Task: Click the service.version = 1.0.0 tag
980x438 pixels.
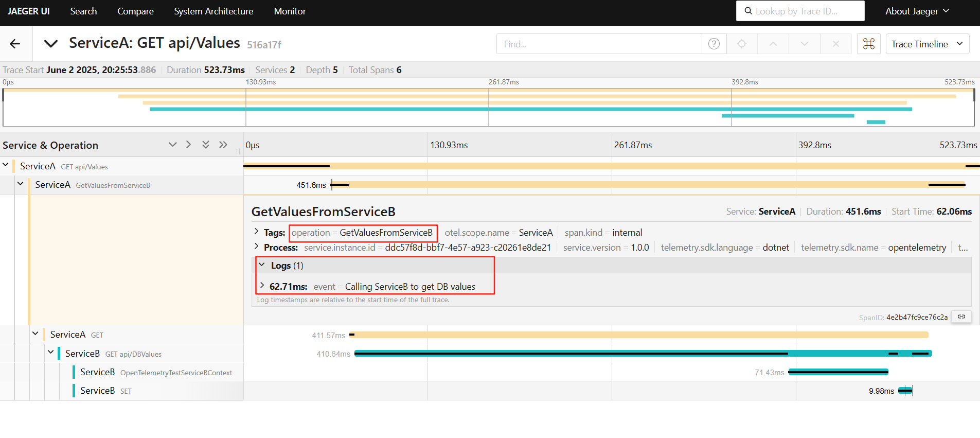Action: click(606, 248)
